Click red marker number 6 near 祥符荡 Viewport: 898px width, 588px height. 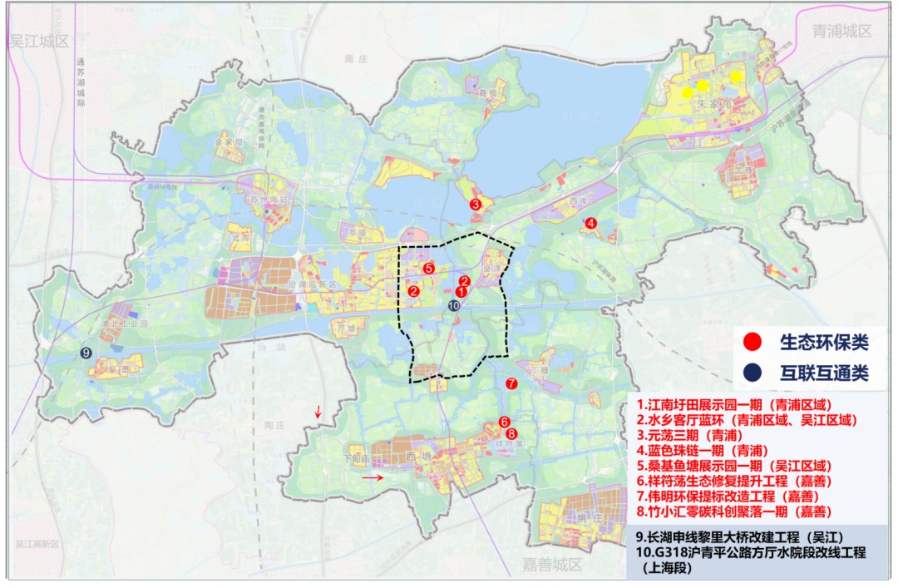click(504, 422)
